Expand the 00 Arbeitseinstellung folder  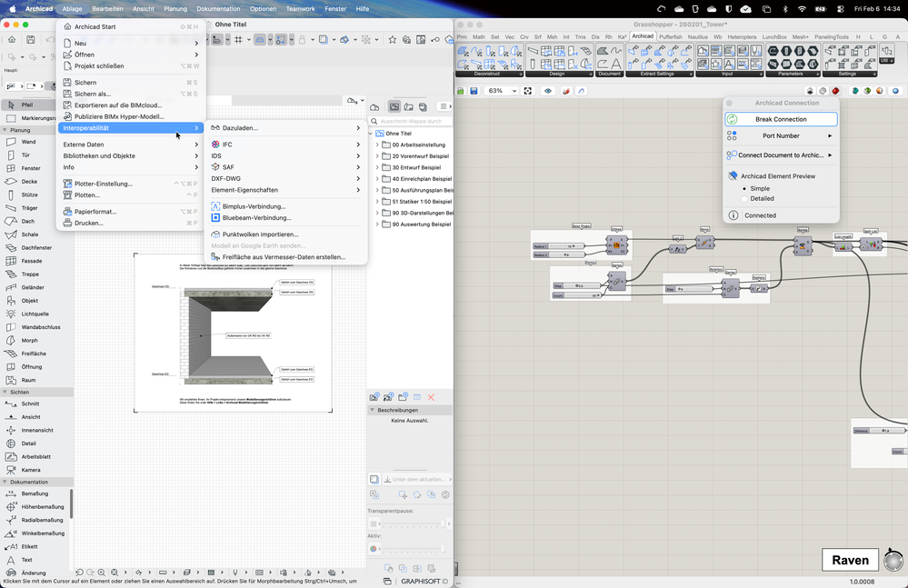click(377, 145)
